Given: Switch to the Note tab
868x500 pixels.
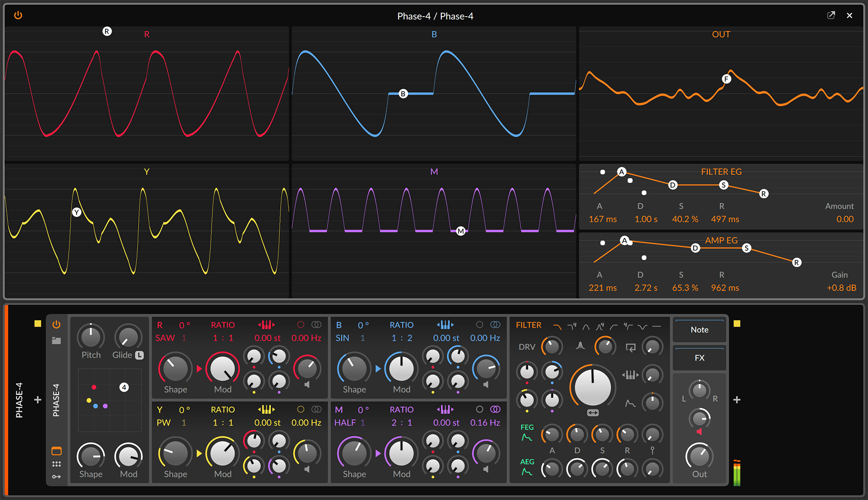Looking at the screenshot, I should (699, 330).
